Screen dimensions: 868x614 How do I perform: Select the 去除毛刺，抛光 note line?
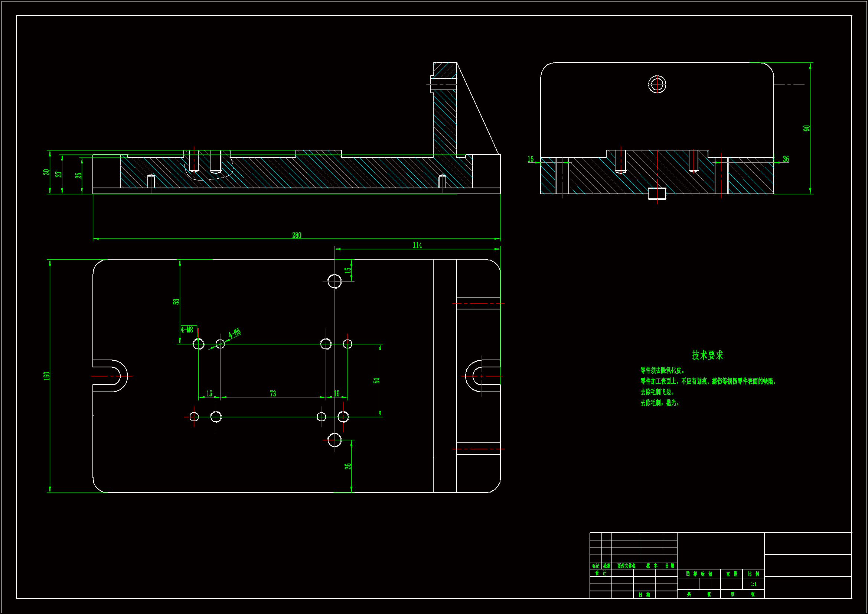coord(660,403)
